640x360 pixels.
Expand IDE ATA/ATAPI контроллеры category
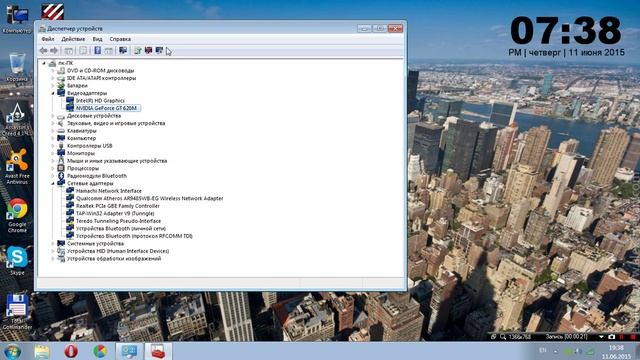(x=53, y=78)
